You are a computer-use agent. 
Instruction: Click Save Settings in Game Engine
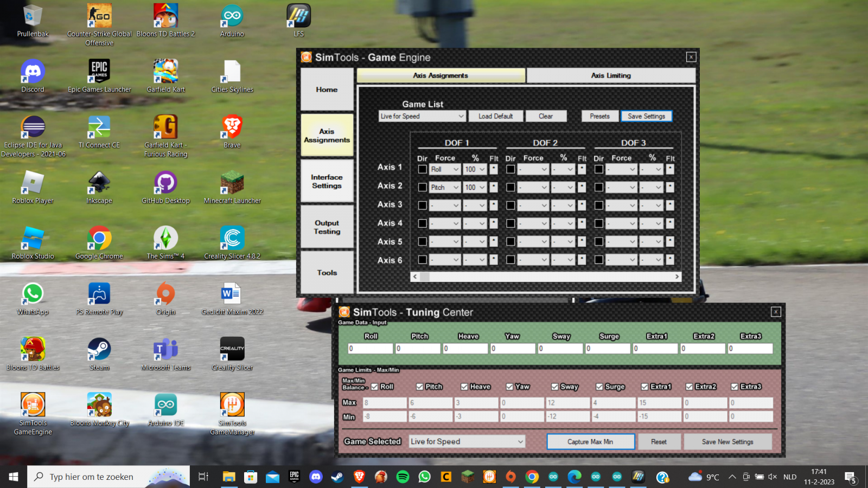[647, 116]
